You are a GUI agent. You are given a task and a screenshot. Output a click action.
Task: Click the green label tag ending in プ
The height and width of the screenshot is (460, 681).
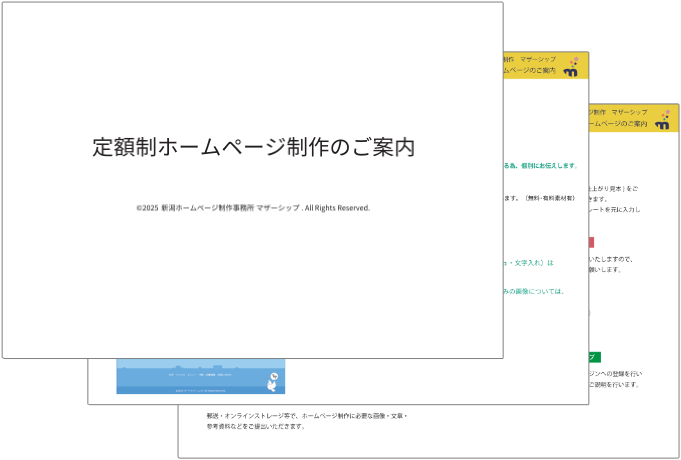[595, 356]
